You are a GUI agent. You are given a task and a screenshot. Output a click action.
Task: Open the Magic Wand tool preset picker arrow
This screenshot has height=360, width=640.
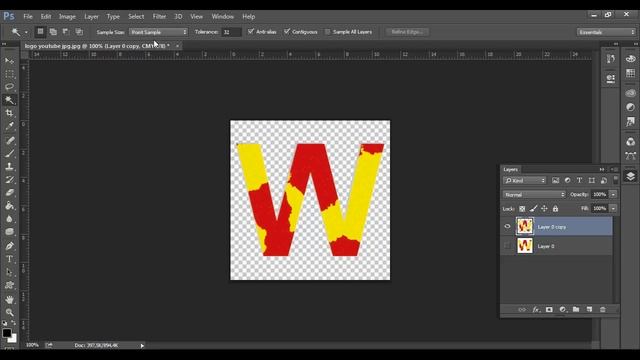26,32
